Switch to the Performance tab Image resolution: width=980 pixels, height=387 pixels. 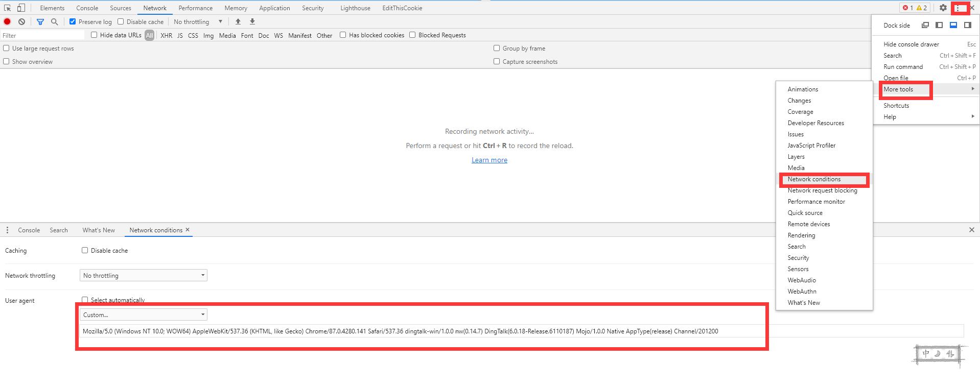click(195, 8)
